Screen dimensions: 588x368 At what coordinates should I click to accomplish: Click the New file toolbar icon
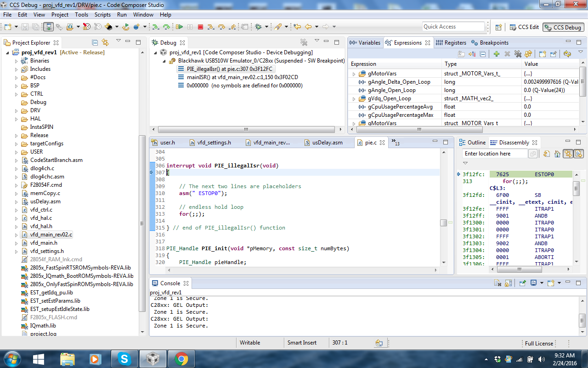point(7,27)
